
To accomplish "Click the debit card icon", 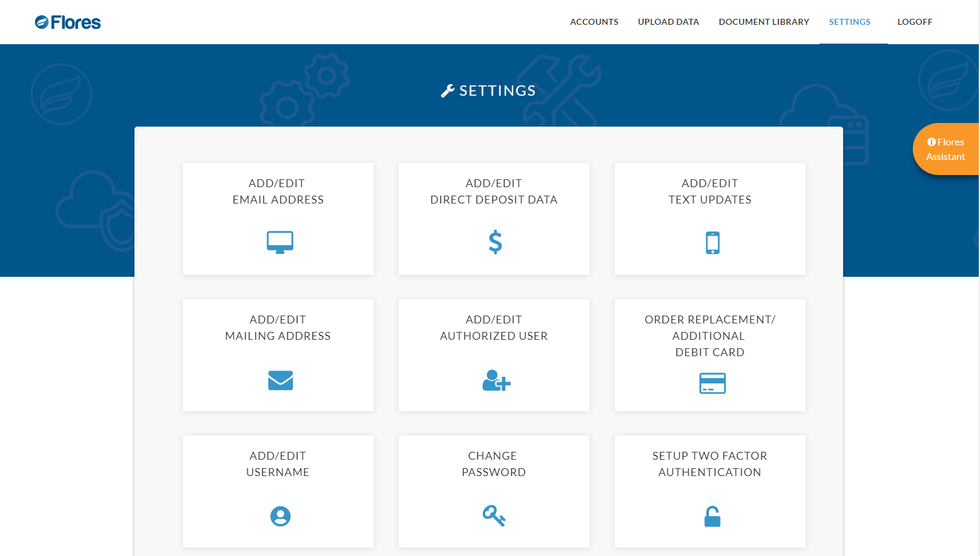I will pyautogui.click(x=712, y=383).
